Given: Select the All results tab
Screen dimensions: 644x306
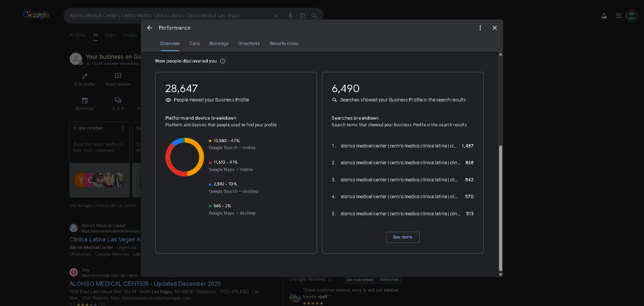Looking at the screenshot, I should tap(95, 35).
